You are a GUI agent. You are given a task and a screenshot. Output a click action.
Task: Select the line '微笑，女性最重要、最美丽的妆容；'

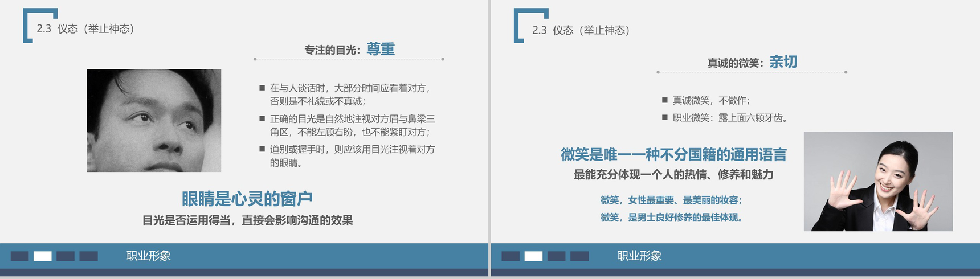click(x=672, y=200)
